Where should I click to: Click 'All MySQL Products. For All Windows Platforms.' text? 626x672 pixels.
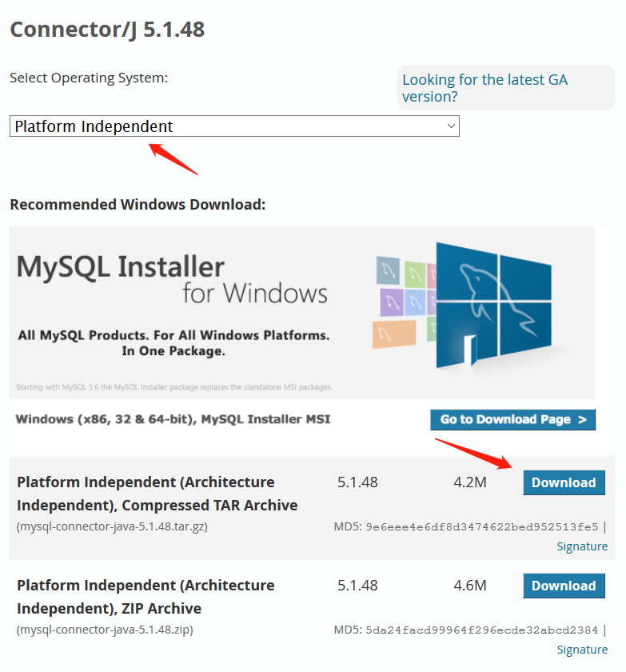coord(173,335)
